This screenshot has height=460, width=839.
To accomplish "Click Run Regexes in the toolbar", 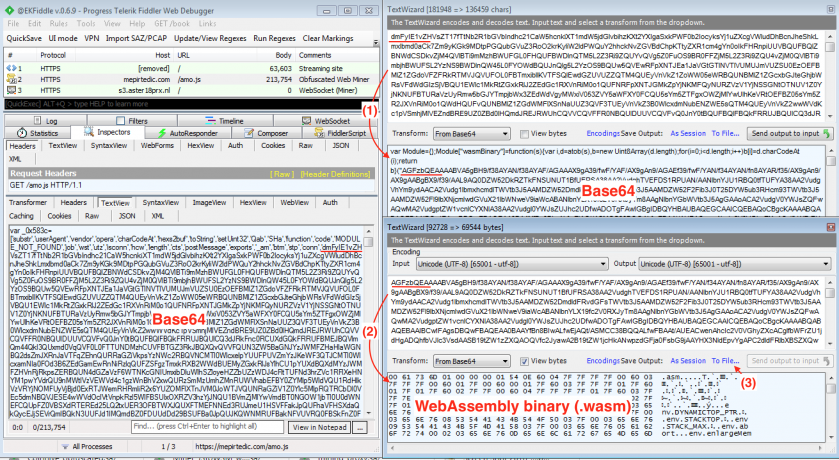I will click(x=274, y=39).
